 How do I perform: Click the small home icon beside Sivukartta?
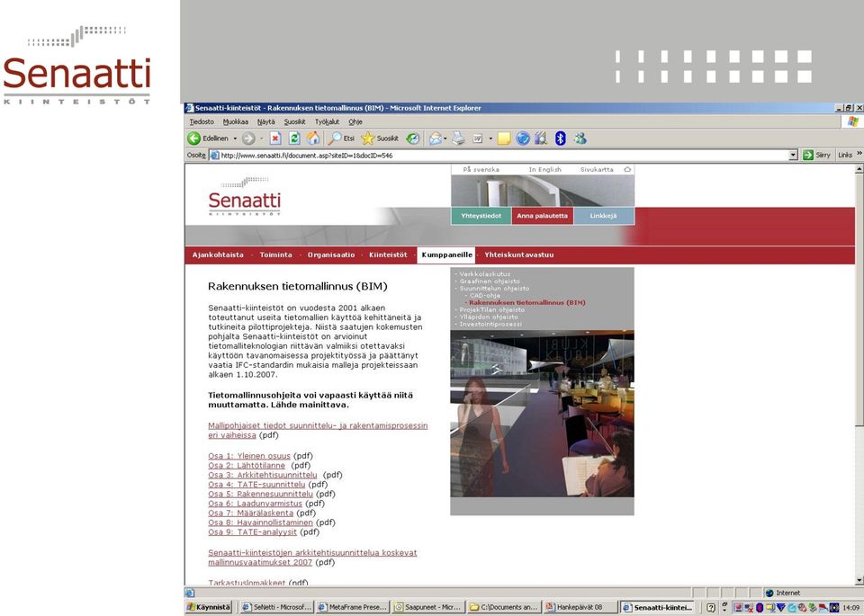(627, 170)
